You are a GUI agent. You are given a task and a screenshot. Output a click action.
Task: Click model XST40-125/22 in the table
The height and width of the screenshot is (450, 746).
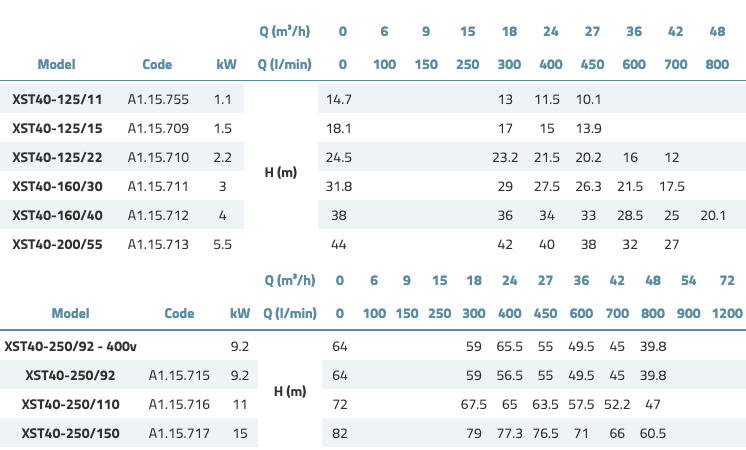pos(56,158)
